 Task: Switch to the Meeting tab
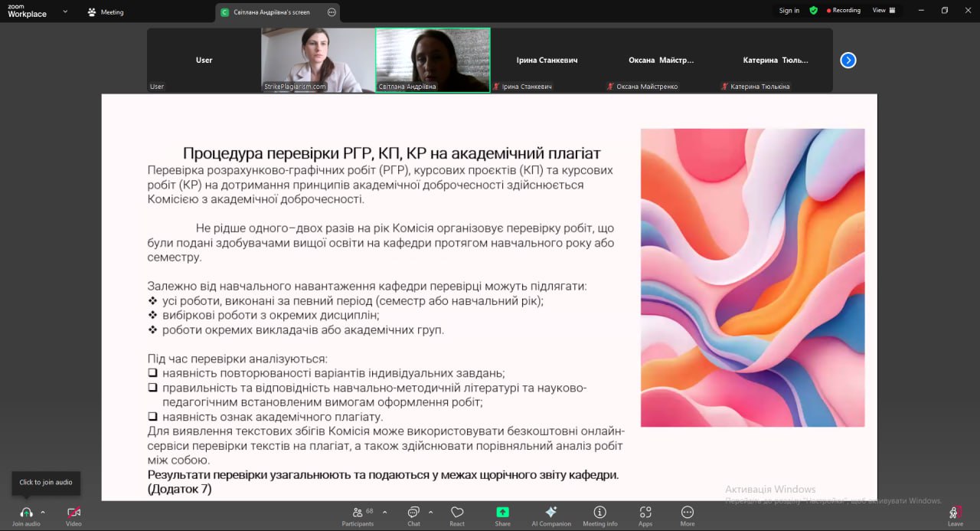point(106,12)
